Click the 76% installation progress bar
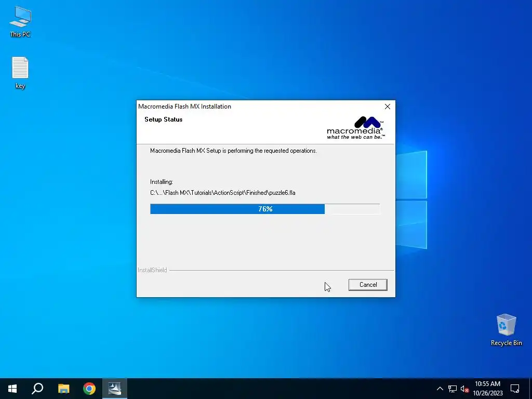This screenshot has width=532, height=399. pos(265,209)
